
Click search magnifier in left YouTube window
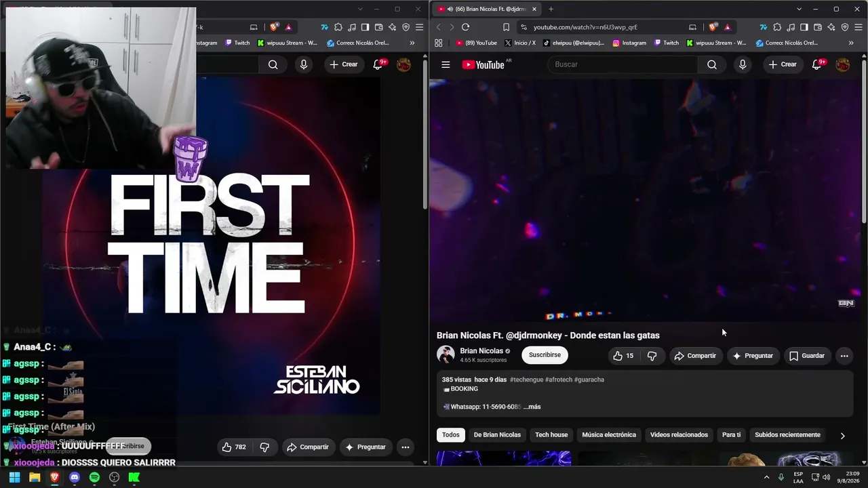273,64
